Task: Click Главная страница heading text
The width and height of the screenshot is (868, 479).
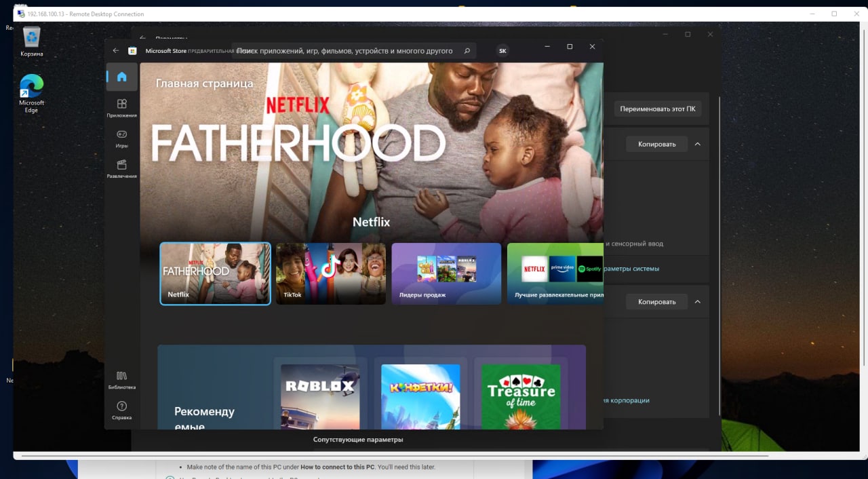Action: (204, 83)
